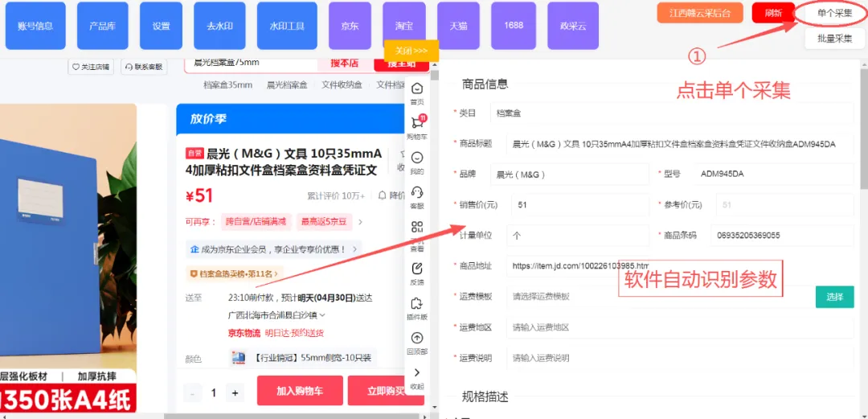
Task: Expand delivery address 广西北海市合浦县白沙镇 dropdown
Action: pos(276,314)
